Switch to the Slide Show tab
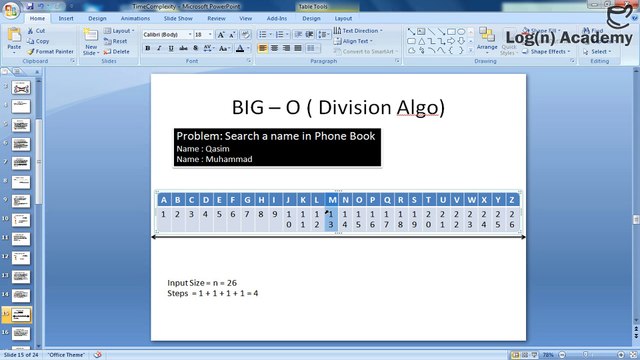This screenshot has height=360, width=640. [x=178, y=18]
